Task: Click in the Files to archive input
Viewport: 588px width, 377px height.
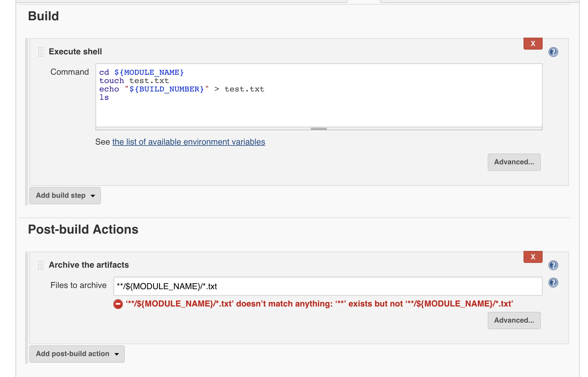Action: (327, 286)
